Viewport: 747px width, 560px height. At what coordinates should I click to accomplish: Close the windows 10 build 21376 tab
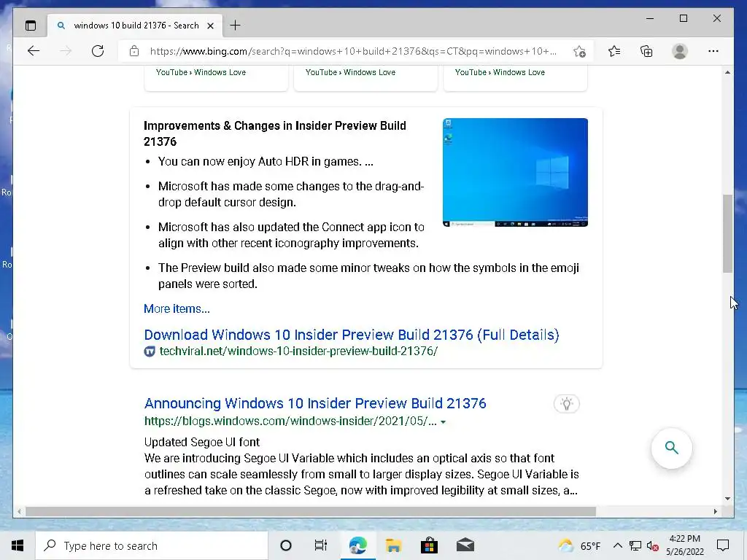(x=210, y=26)
